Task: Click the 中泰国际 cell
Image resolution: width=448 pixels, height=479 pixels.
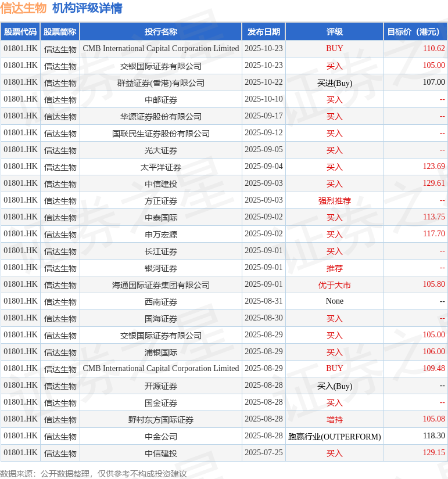Action: pos(161,218)
